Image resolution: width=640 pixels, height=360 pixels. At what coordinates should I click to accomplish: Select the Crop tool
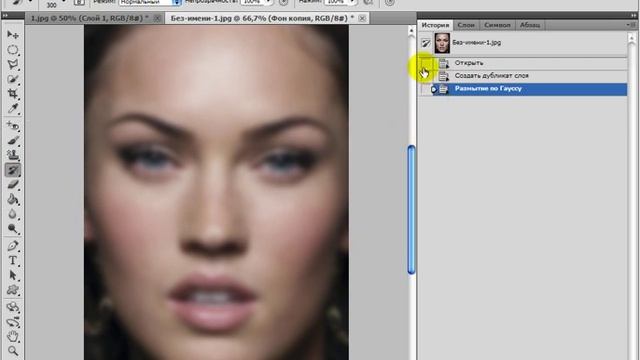(13, 94)
